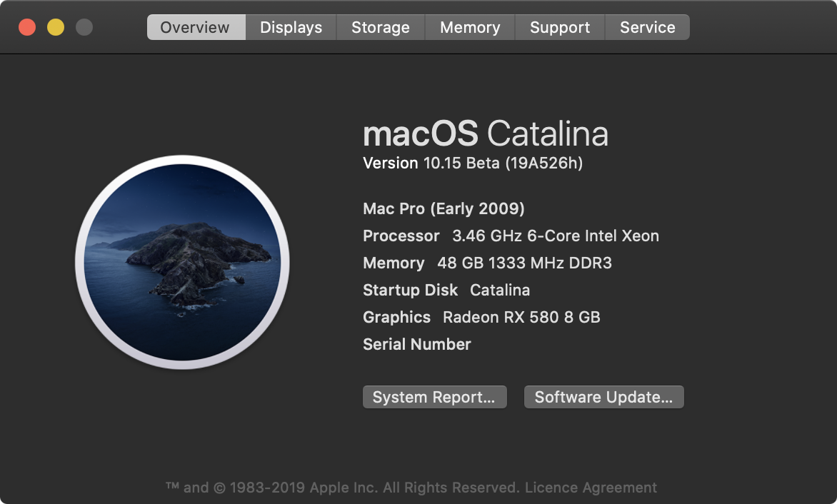Click the Software Update button

coord(603,397)
